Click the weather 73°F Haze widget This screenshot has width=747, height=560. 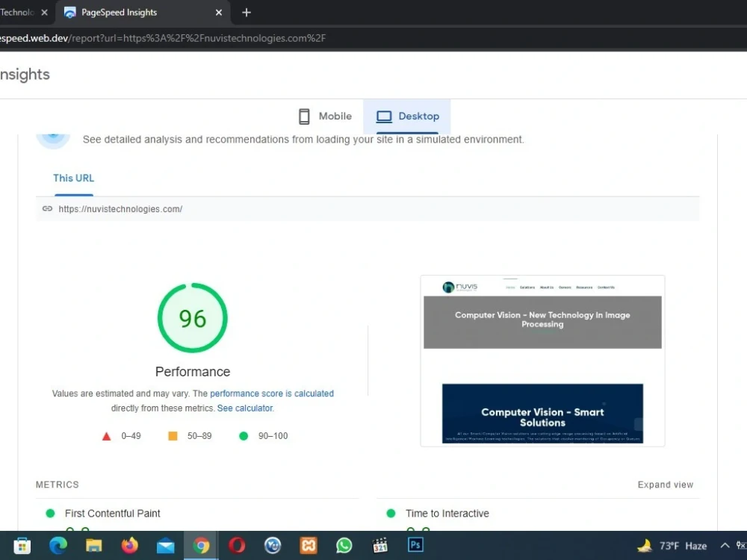point(672,546)
